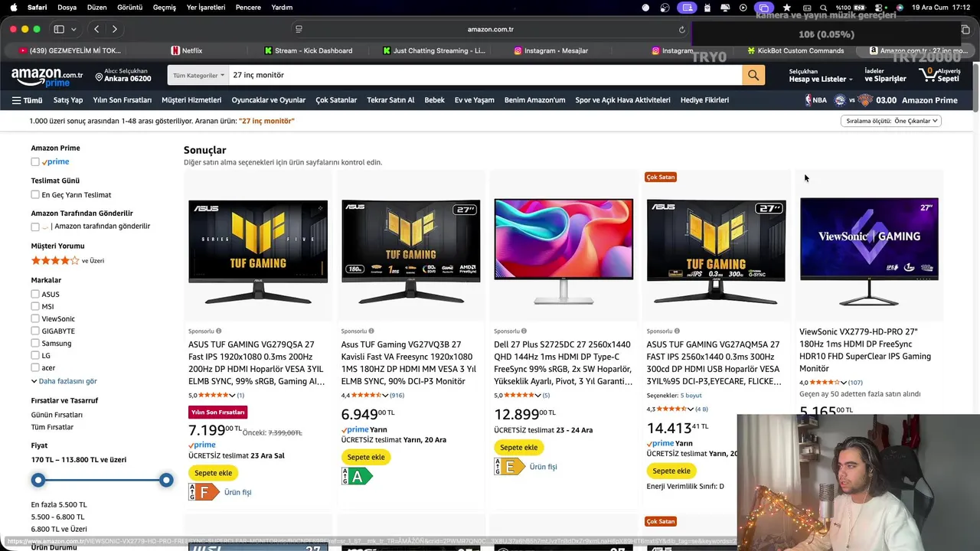Add Dell S2725DC with Sepete ekle
The image size is (980, 551).
point(518,448)
